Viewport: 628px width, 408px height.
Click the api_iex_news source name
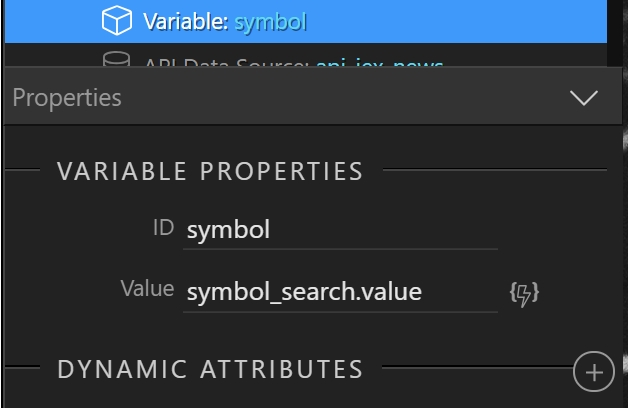[379, 63]
